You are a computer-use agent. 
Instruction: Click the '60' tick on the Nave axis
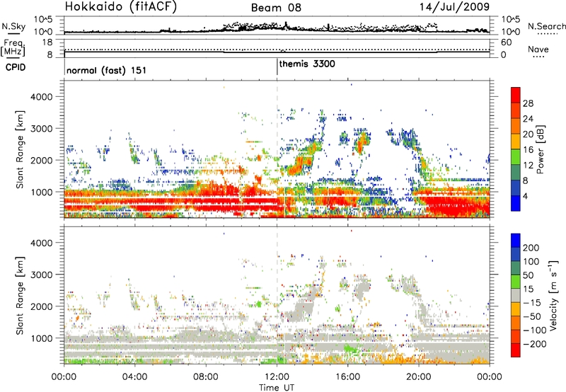[x=506, y=42]
